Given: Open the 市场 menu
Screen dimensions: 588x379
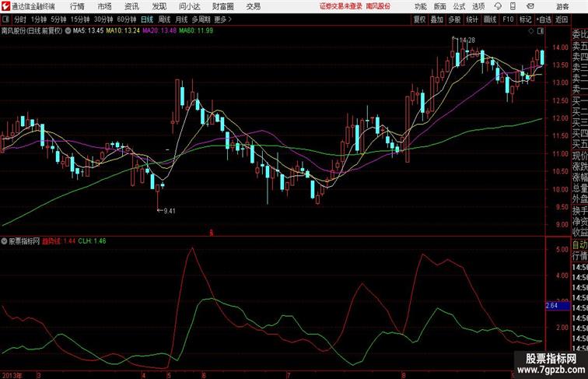Looking at the screenshot, I should click(x=105, y=6).
